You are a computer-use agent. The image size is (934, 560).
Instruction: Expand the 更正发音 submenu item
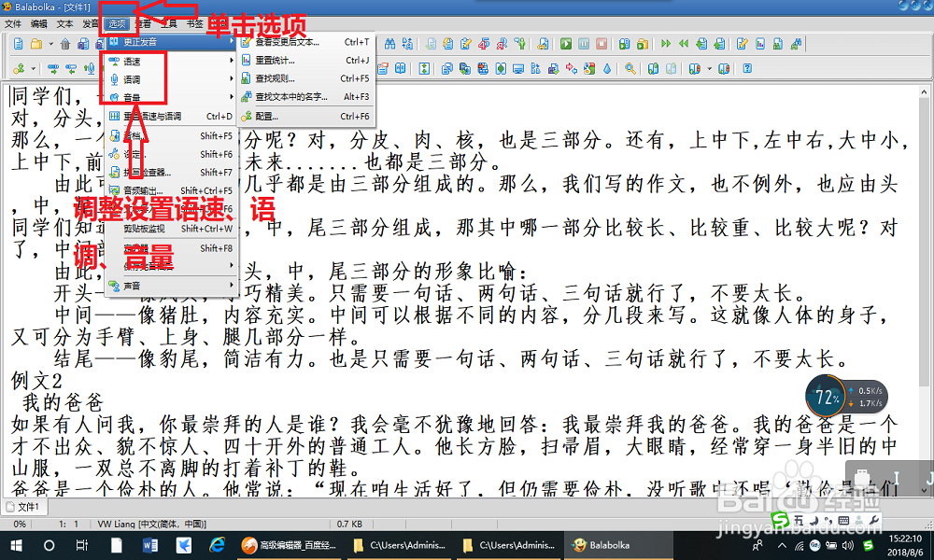coord(172,42)
